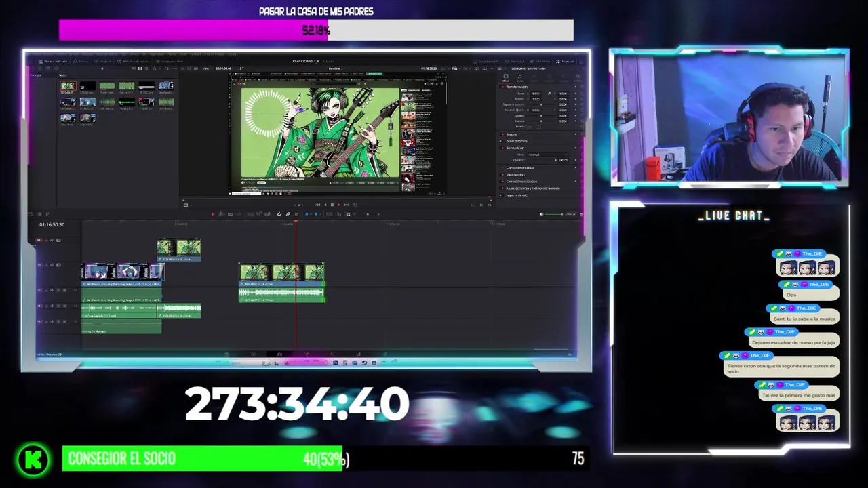Switch media pool to thumbnail grid view
Screen dimensions: 868x488
140,68
